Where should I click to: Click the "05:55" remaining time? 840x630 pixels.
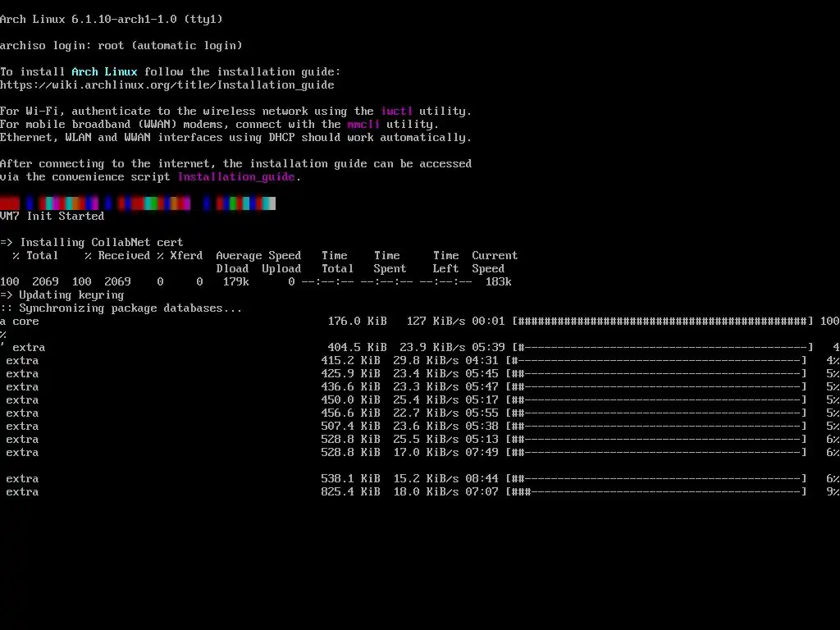coord(482,413)
